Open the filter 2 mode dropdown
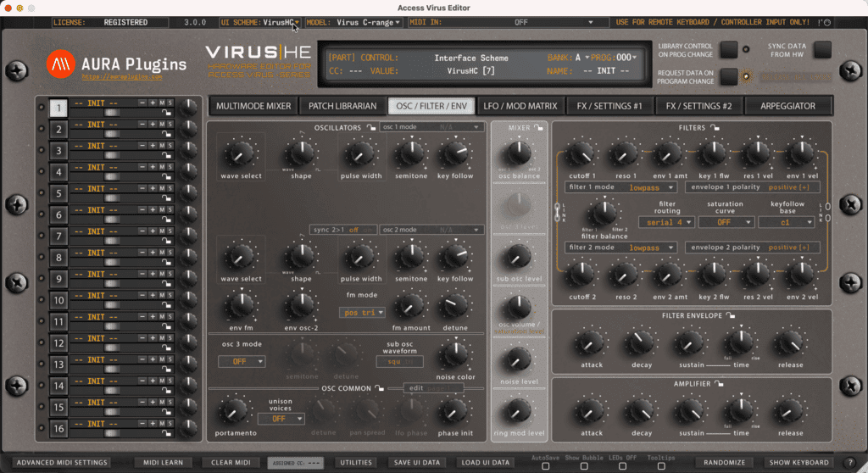The width and height of the screenshot is (868, 473). tap(620, 248)
